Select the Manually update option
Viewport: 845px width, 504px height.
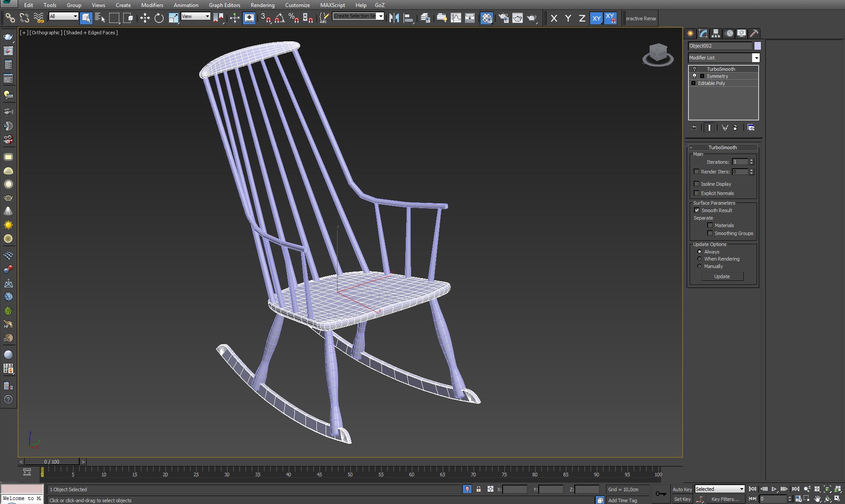tap(699, 266)
